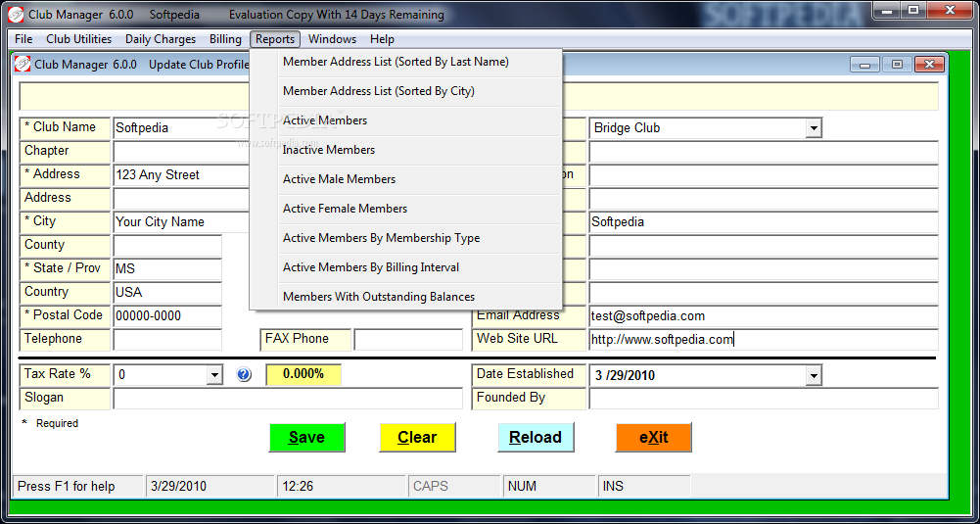The width and height of the screenshot is (980, 524).
Task: Select the Active Members report
Action: tap(419, 120)
